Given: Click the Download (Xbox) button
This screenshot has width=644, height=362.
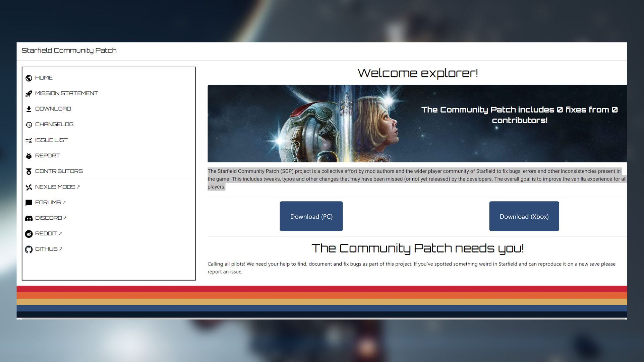Looking at the screenshot, I should click(524, 216).
